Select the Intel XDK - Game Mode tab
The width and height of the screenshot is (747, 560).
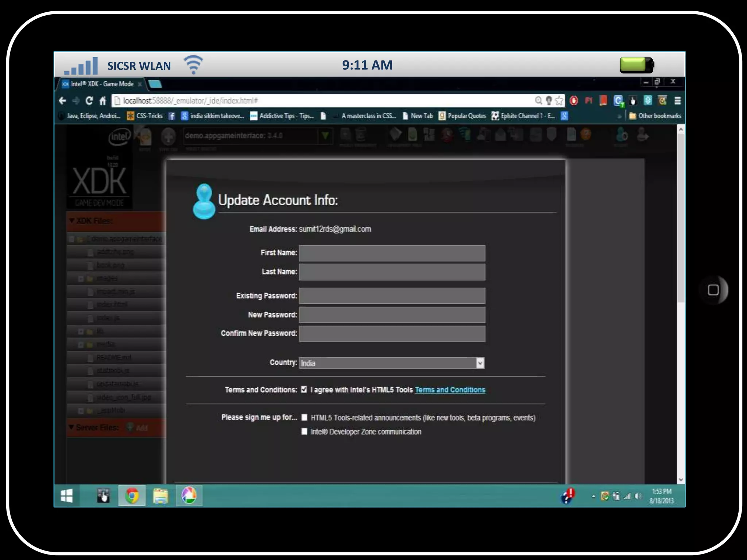click(102, 84)
